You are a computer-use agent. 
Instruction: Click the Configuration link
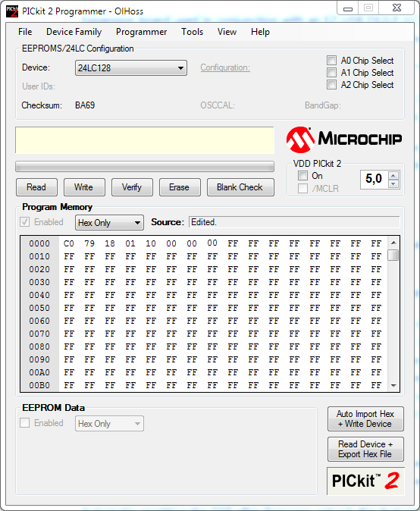point(225,67)
